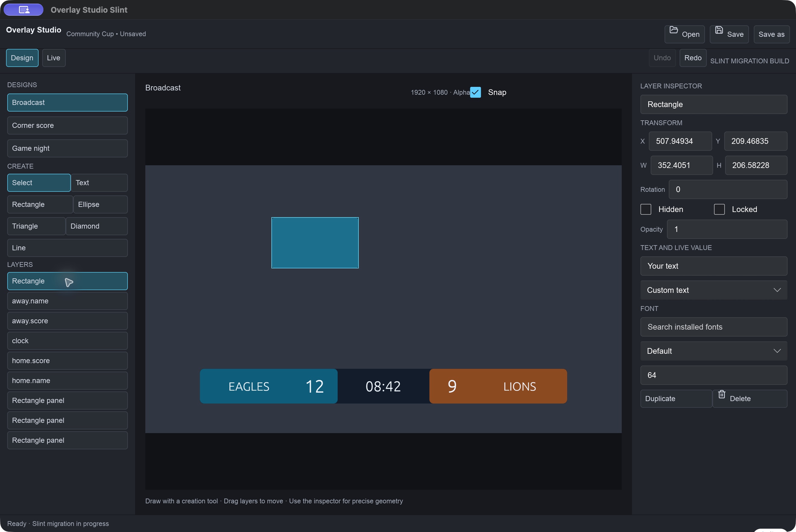This screenshot has width=796, height=532.
Task: Enable the Hidden checkbox
Action: 646,209
